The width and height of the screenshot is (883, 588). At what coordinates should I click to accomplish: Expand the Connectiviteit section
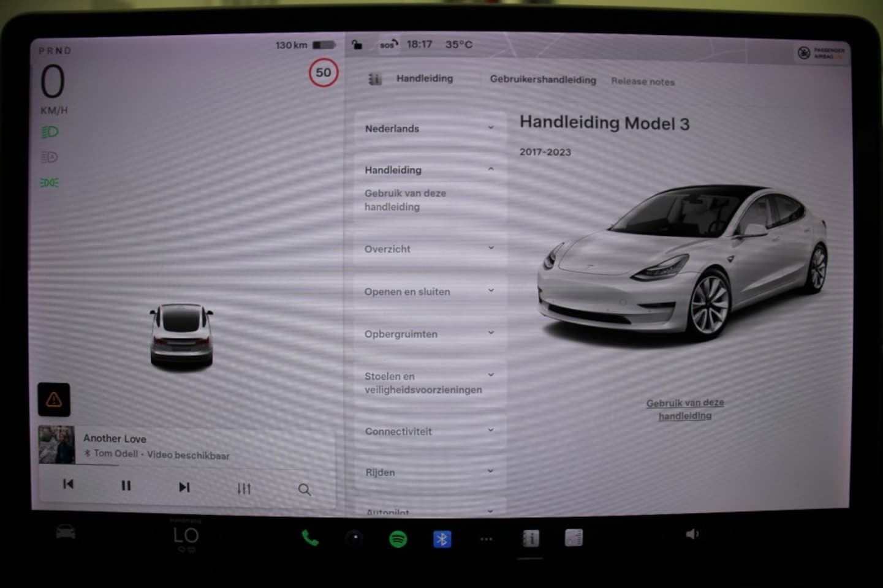tap(430, 431)
